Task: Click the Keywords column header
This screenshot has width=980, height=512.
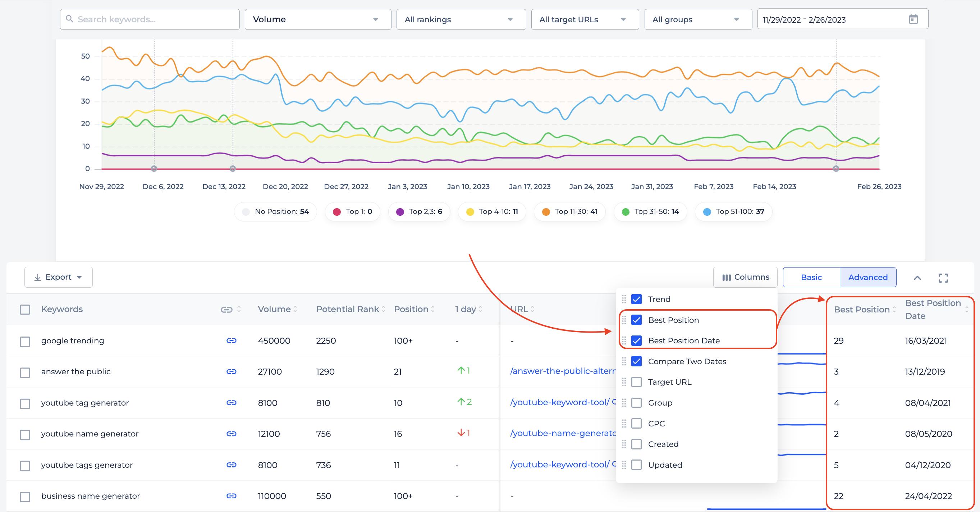Action: (x=62, y=309)
